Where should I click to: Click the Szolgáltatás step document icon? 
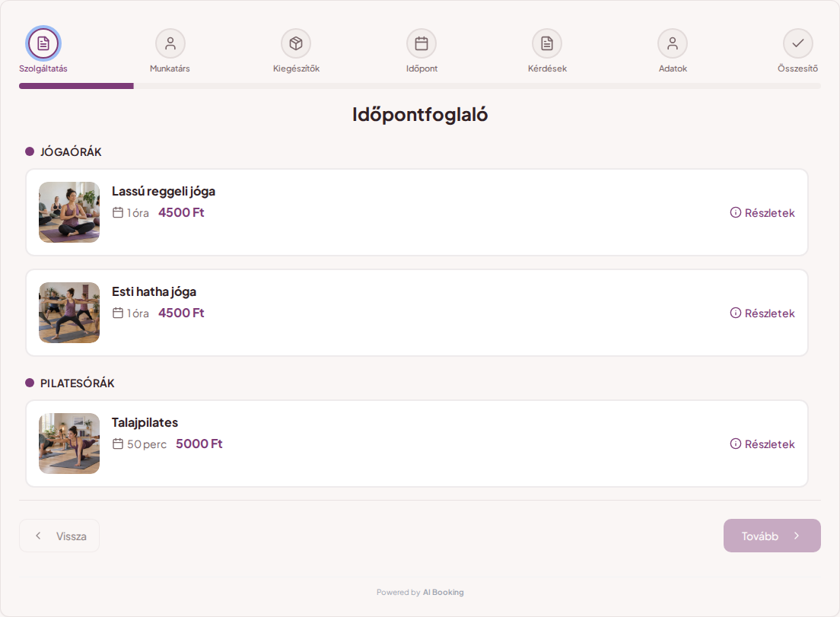pyautogui.click(x=43, y=43)
